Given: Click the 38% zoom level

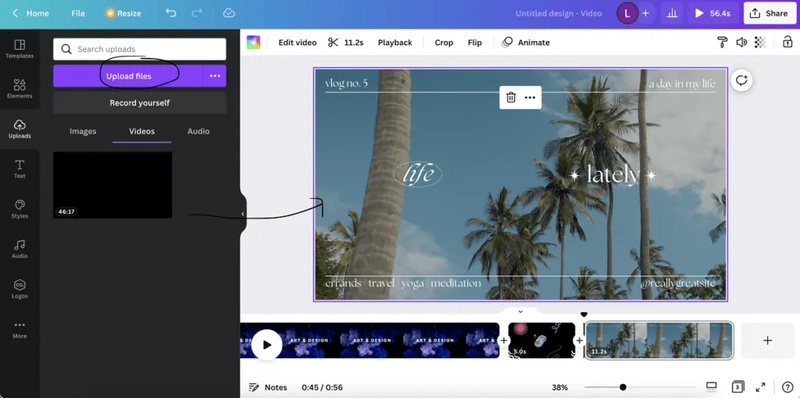Looking at the screenshot, I should click(x=560, y=387).
